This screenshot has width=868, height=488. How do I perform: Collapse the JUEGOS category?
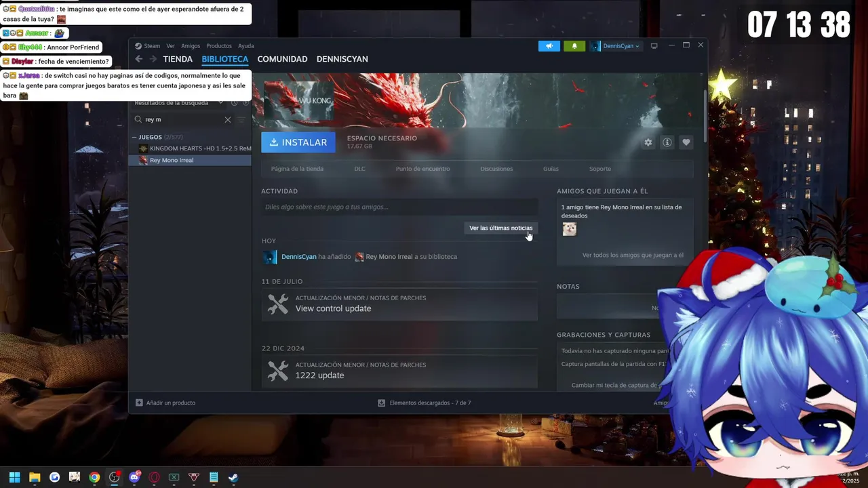tap(134, 137)
